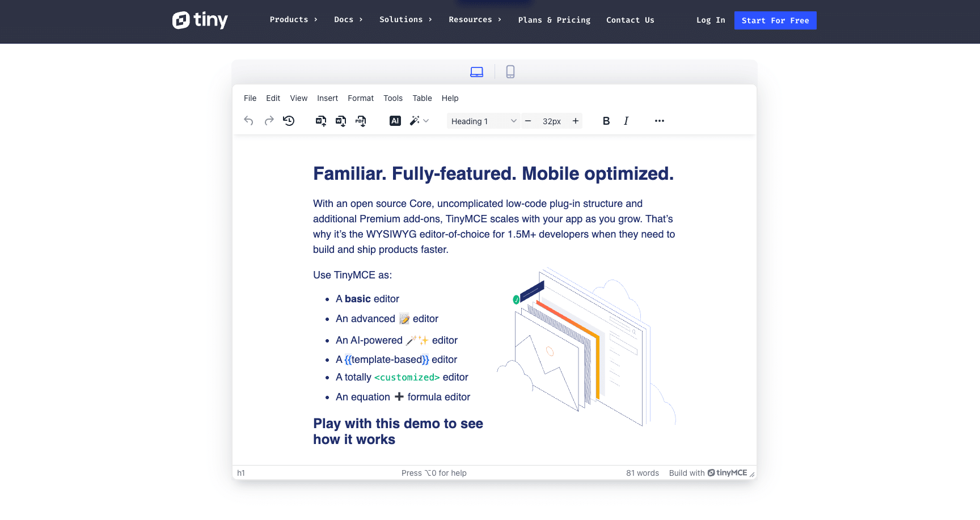Screen dimensions: 980x520
Task: Open the Heading 1 style dropdown
Action: point(483,121)
